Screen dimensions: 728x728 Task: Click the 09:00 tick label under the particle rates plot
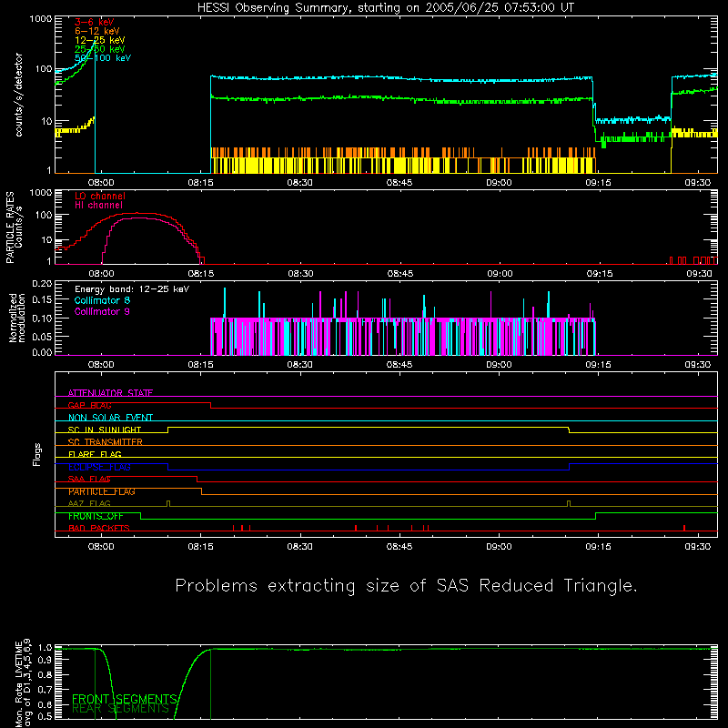[500, 274]
